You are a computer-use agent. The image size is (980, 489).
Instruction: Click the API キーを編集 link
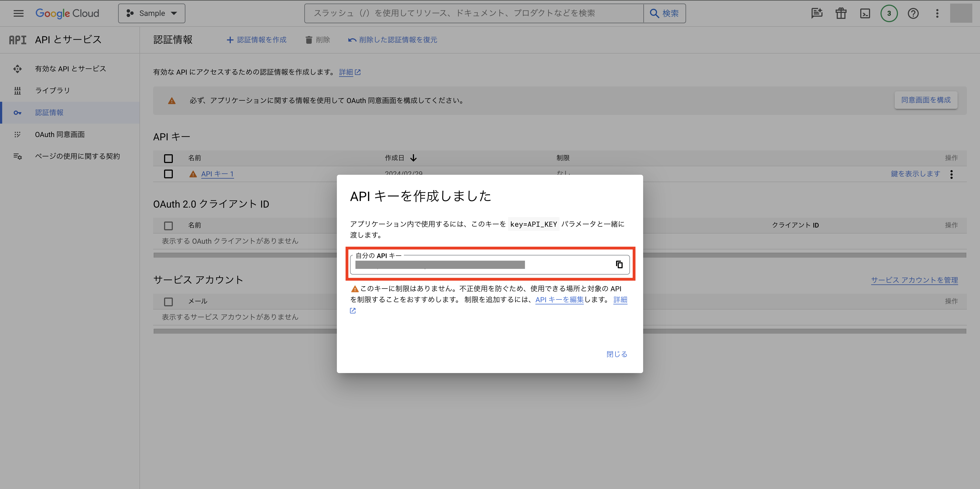tap(559, 299)
